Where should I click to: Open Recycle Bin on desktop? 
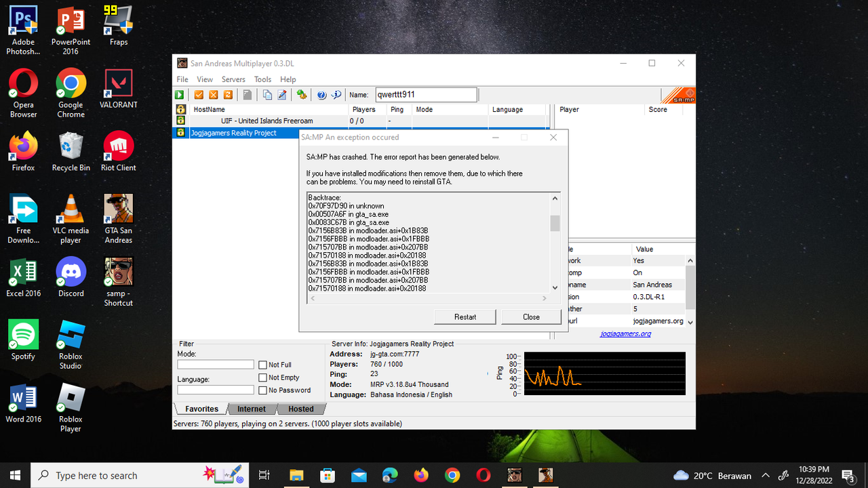pyautogui.click(x=71, y=152)
